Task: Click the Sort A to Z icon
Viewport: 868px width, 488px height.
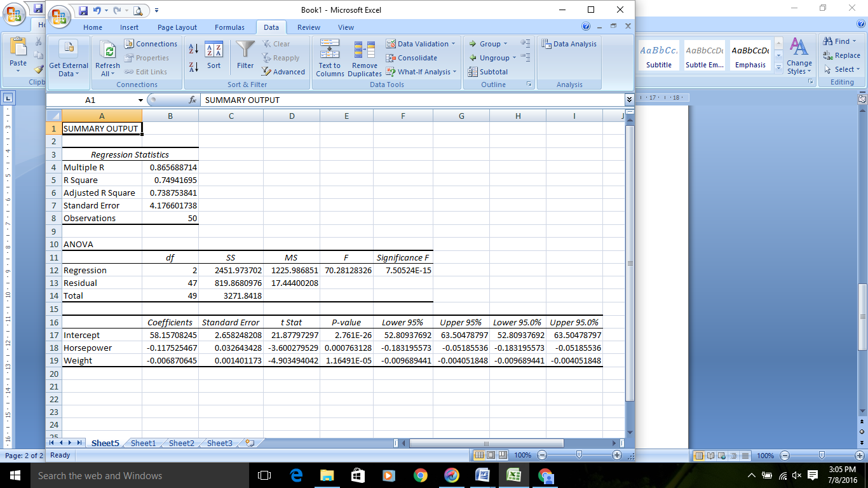Action: pos(194,50)
